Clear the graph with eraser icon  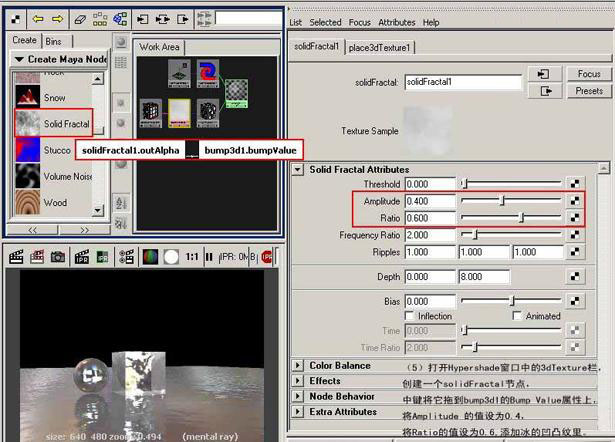pos(80,19)
